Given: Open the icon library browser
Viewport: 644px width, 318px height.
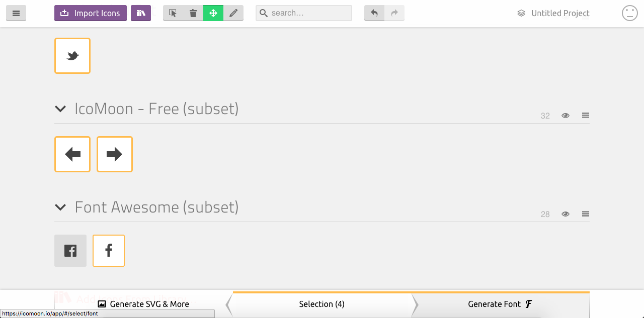Looking at the screenshot, I should point(141,13).
